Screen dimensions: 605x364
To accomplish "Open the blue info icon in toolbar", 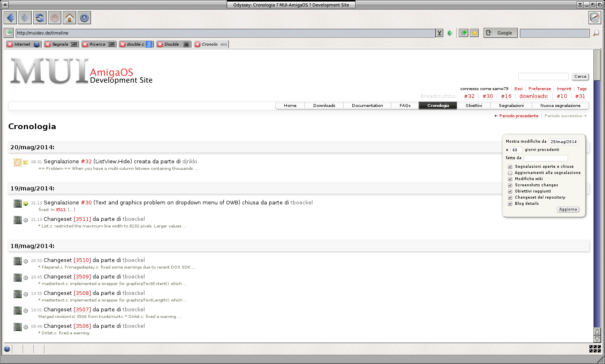I will coord(84,18).
